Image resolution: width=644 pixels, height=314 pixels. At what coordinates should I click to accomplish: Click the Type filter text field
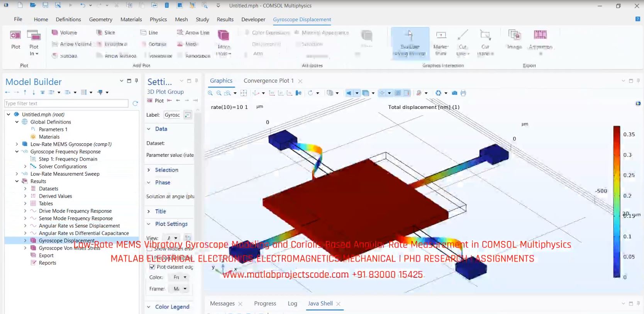pos(66,104)
